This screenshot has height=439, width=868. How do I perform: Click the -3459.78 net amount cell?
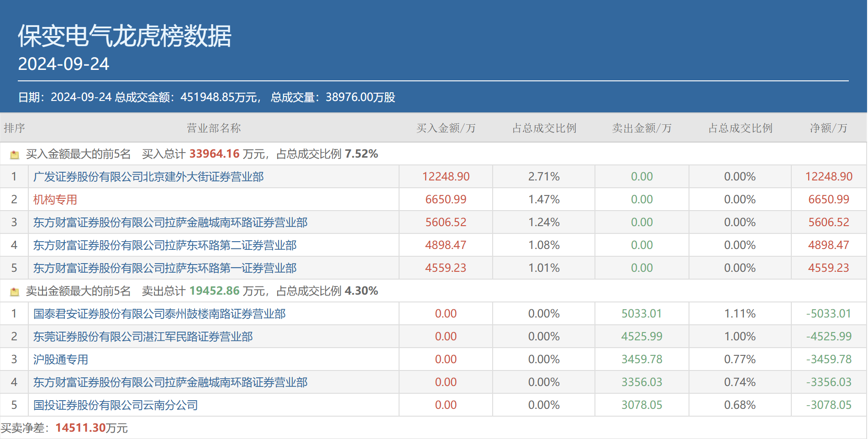(829, 360)
